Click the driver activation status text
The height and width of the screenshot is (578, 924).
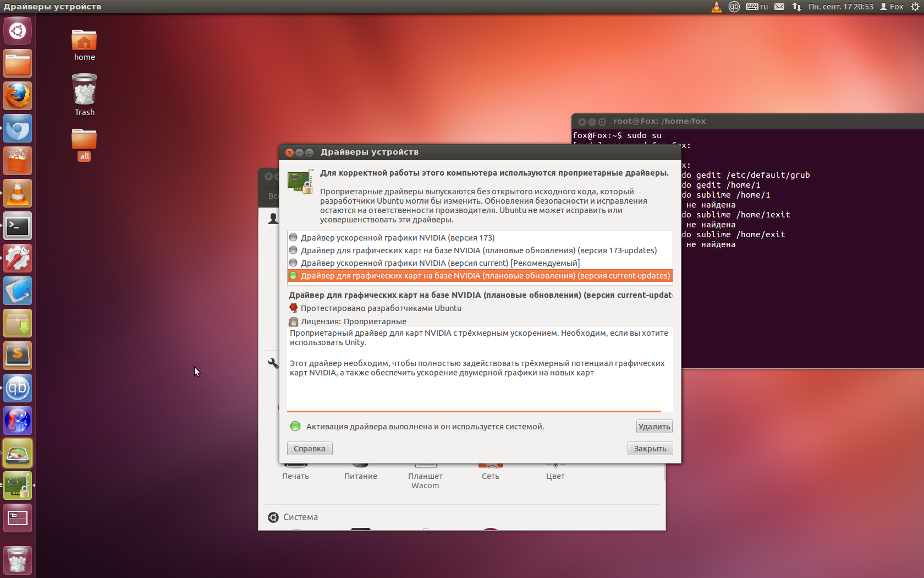pyautogui.click(x=425, y=427)
